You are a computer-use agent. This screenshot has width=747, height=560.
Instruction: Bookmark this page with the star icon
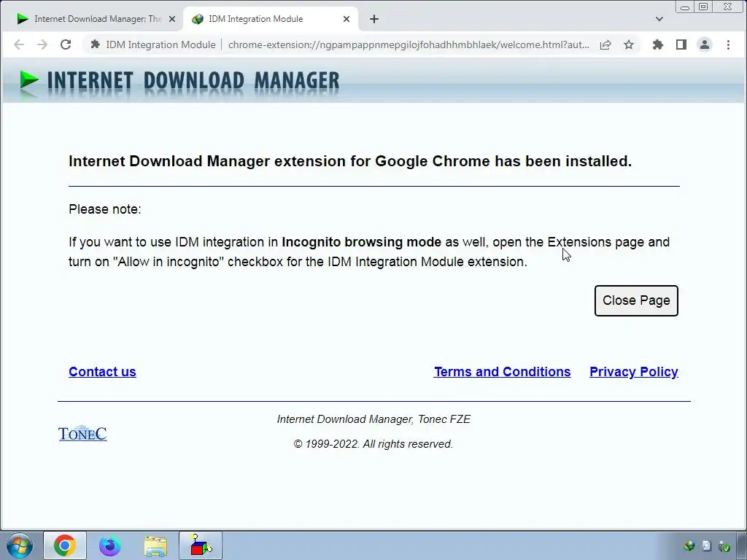[x=629, y=44]
